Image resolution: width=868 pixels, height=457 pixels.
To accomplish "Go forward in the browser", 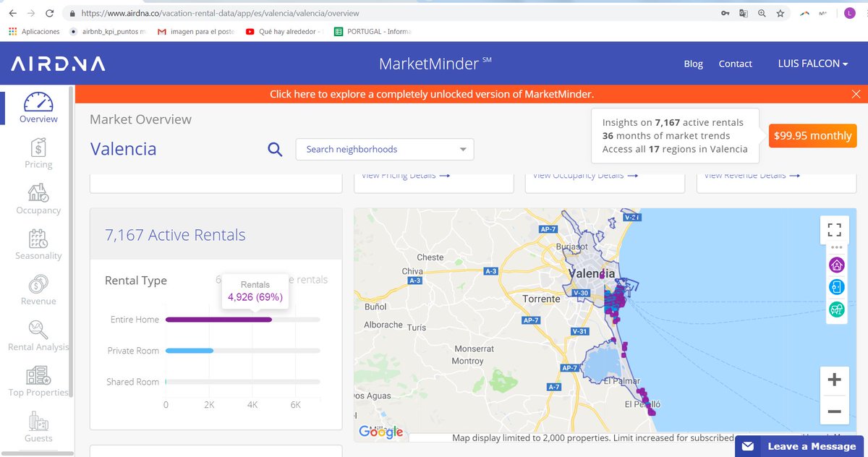I will [x=31, y=13].
